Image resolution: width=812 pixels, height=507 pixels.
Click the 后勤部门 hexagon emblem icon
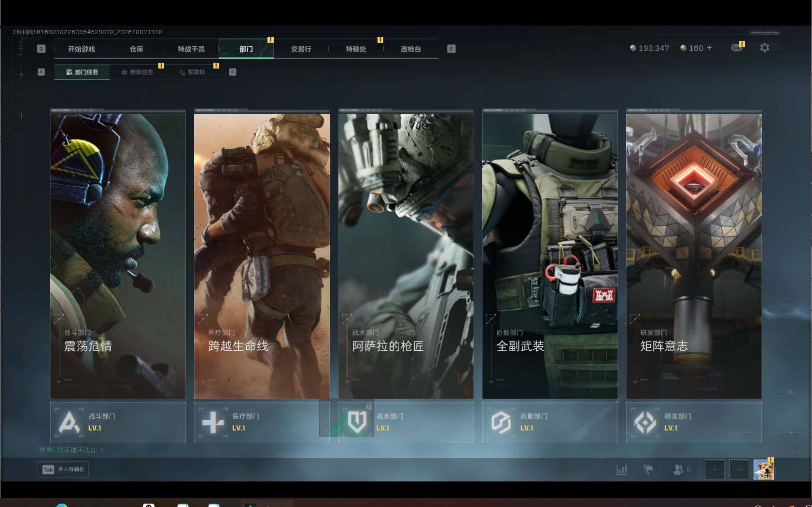pyautogui.click(x=501, y=423)
